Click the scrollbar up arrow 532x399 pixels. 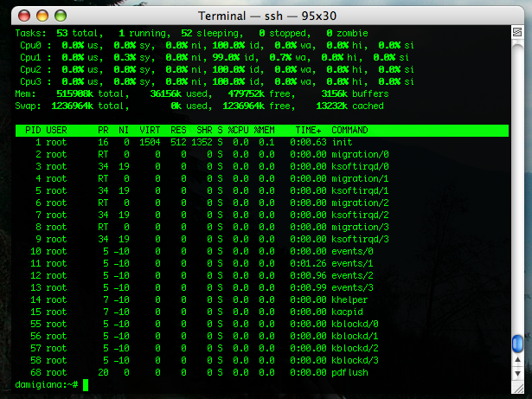[516, 361]
